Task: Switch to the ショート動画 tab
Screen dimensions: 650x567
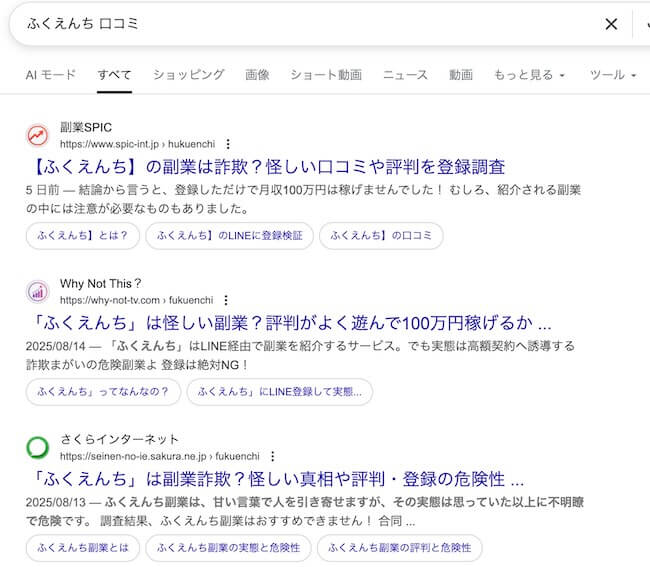Action: 326,75
